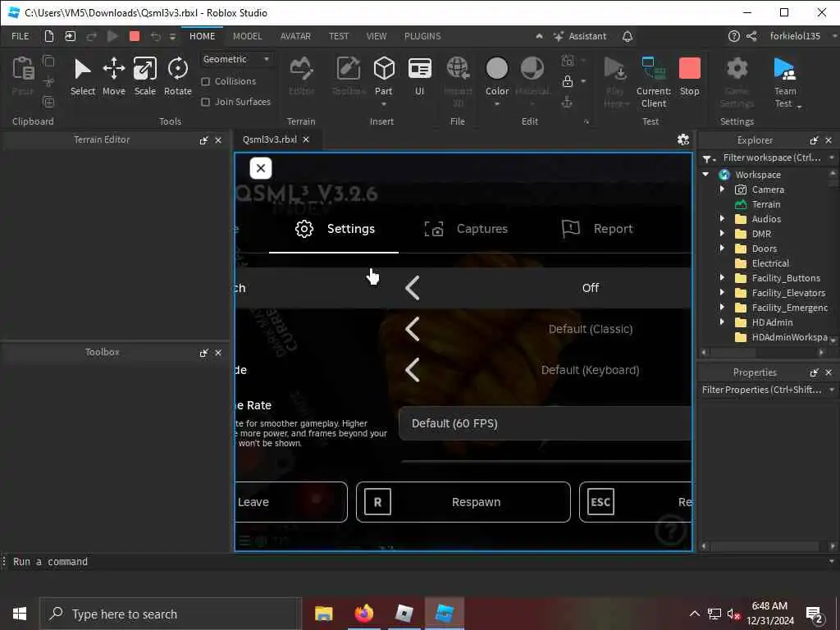The width and height of the screenshot is (840, 630).
Task: Undock the Toolbox panel
Action: (x=203, y=353)
